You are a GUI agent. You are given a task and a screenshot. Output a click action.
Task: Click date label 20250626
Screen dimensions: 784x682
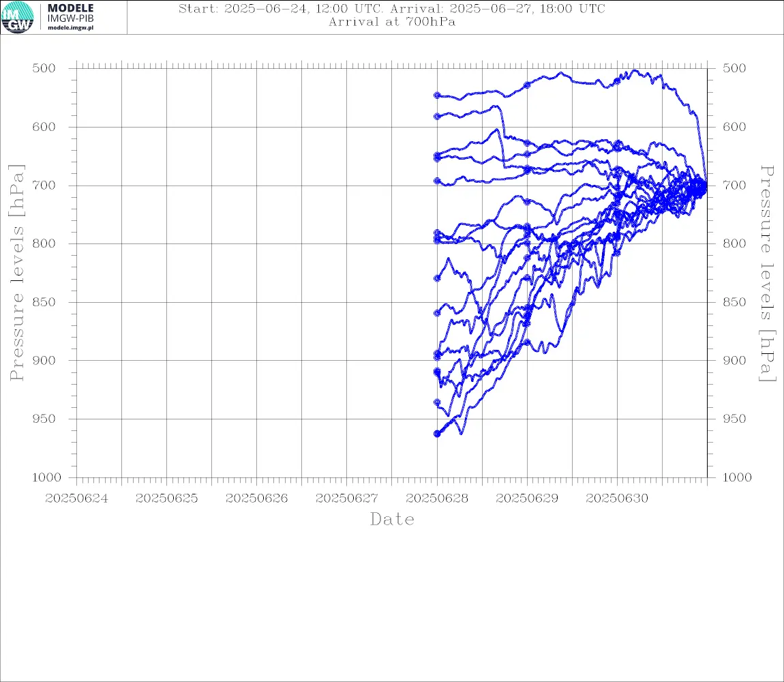pyautogui.click(x=256, y=499)
